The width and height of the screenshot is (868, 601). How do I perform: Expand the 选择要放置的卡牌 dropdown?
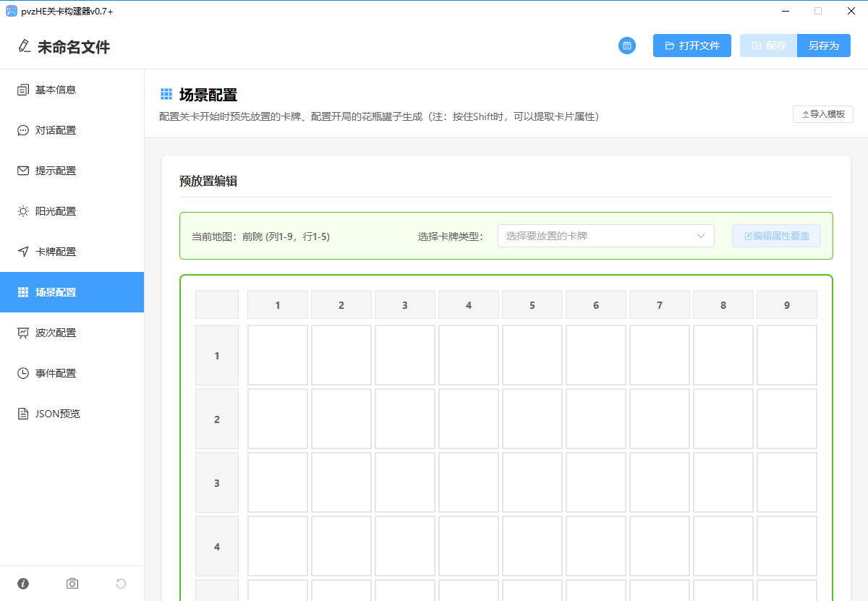605,236
